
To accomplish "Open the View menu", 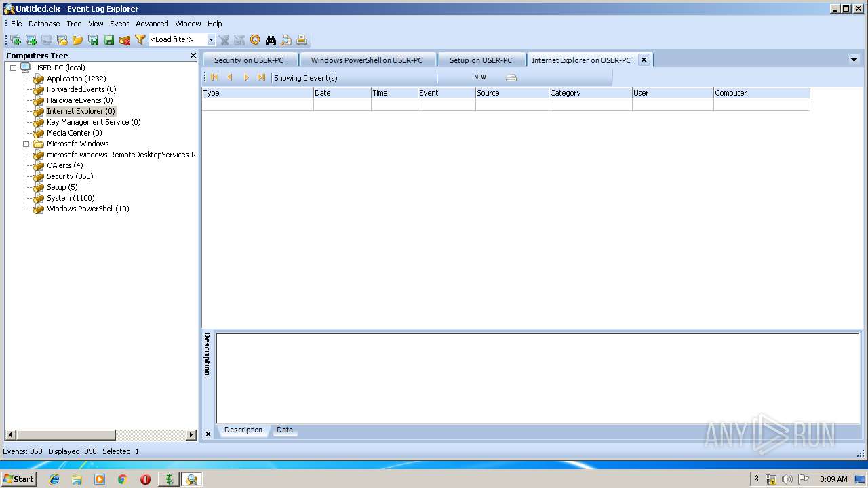I will (96, 24).
